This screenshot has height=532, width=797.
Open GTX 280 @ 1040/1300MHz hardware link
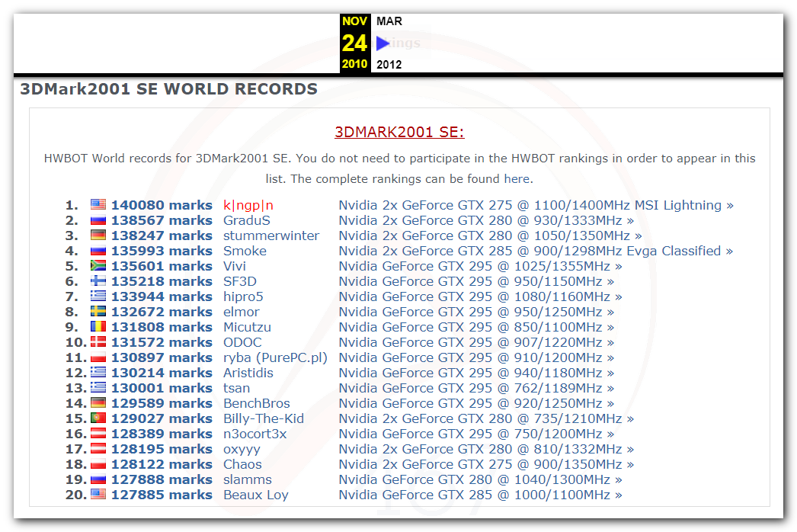pyautogui.click(x=480, y=479)
